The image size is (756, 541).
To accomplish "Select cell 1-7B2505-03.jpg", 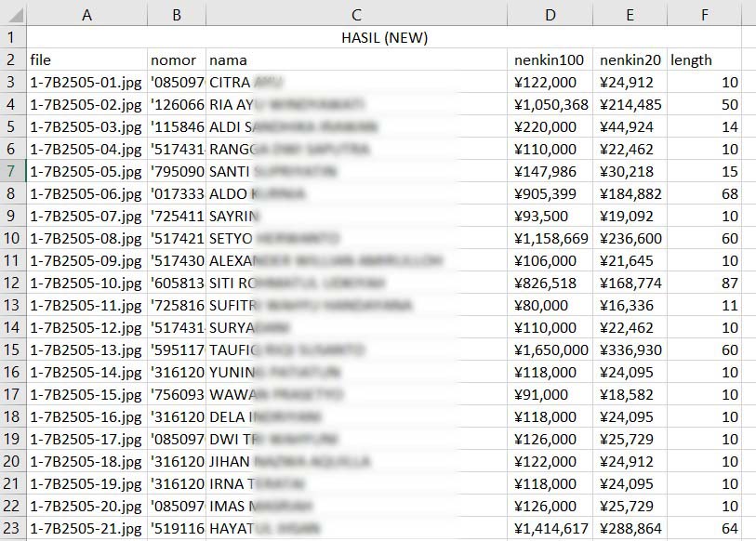I will click(86, 126).
